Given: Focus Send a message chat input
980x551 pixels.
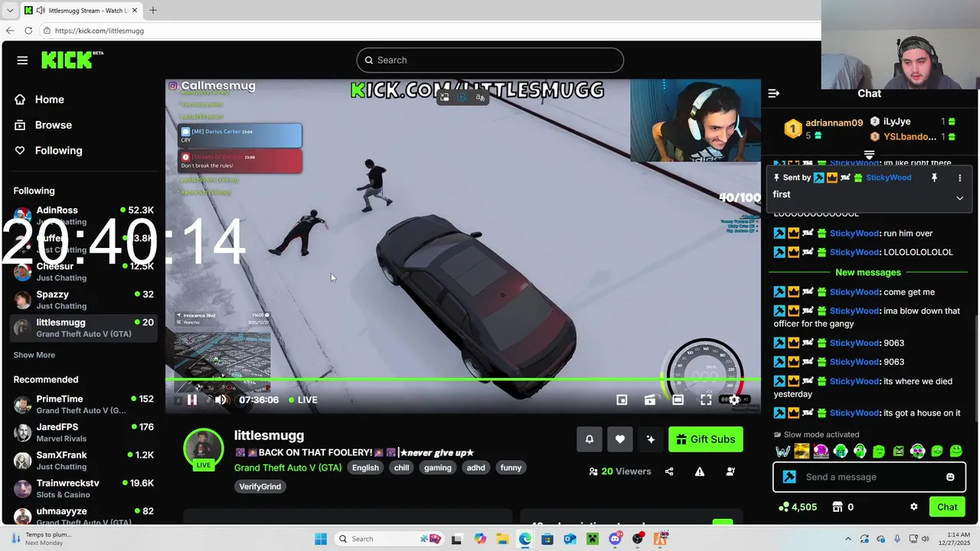Looking at the screenshot, I should point(868,477).
